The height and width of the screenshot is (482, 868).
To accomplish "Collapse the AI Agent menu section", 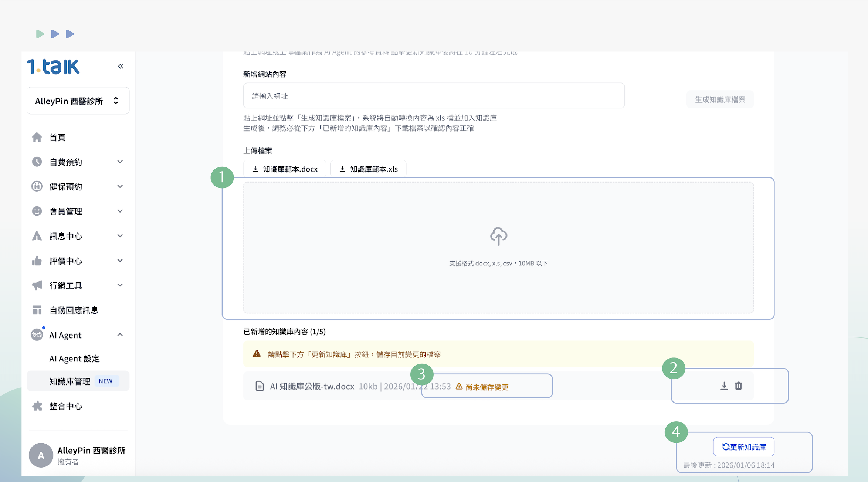I will pyautogui.click(x=120, y=335).
